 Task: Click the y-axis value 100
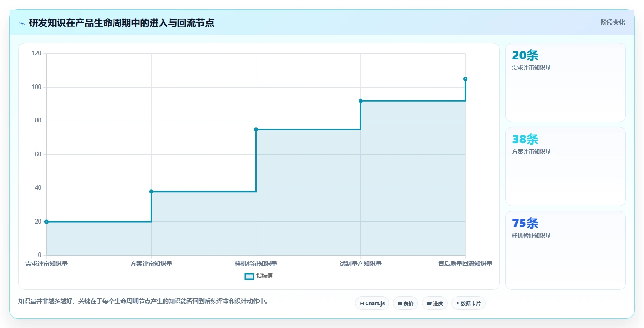pos(37,87)
